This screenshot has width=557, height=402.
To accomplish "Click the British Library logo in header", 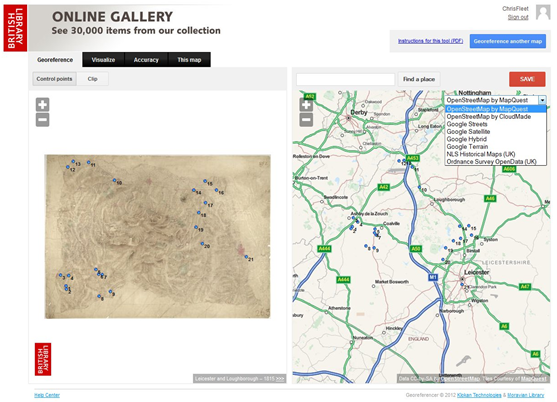I will [15, 28].
